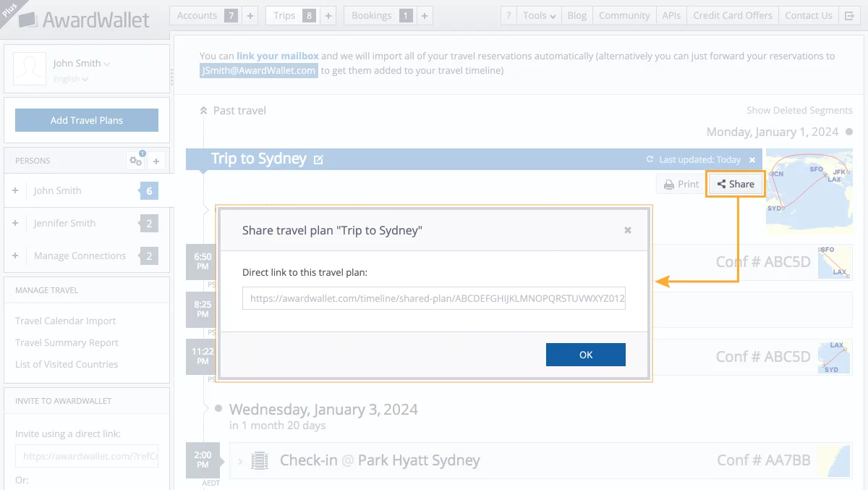Close the share travel plan dialog
This screenshot has width=868, height=490.
pos(628,230)
